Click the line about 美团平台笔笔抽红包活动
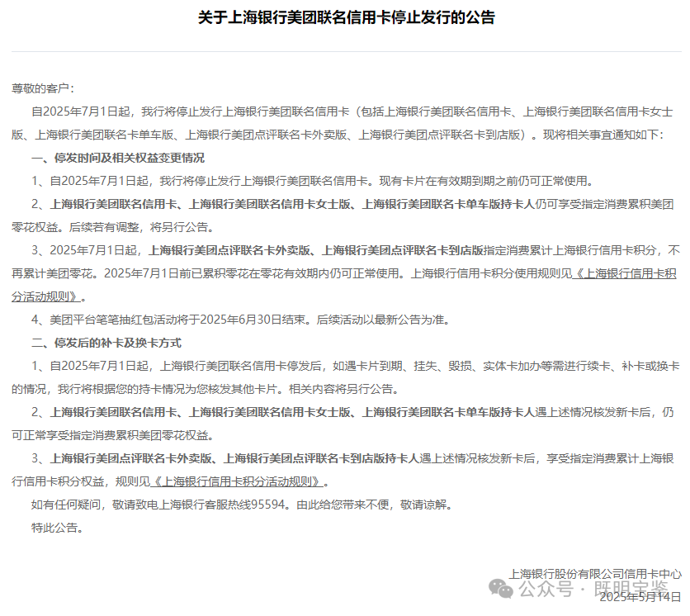Viewport: 690px width, 616px height. point(241,320)
